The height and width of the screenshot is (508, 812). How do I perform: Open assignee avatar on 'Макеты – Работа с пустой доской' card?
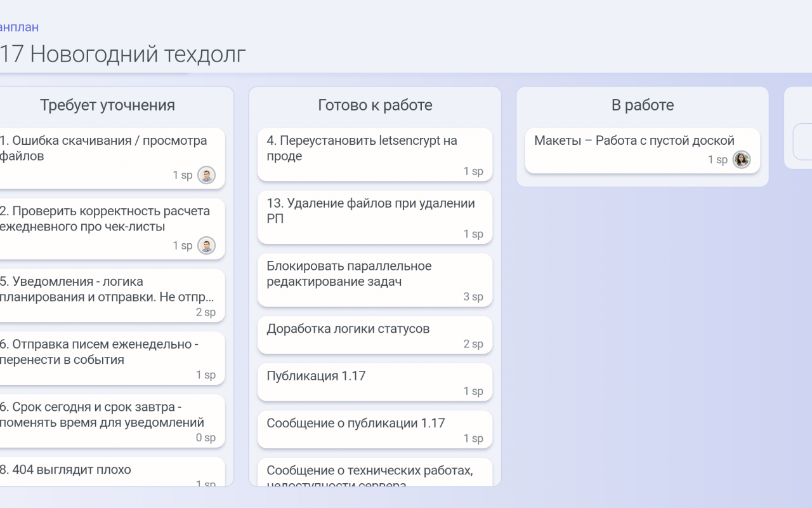point(742,160)
